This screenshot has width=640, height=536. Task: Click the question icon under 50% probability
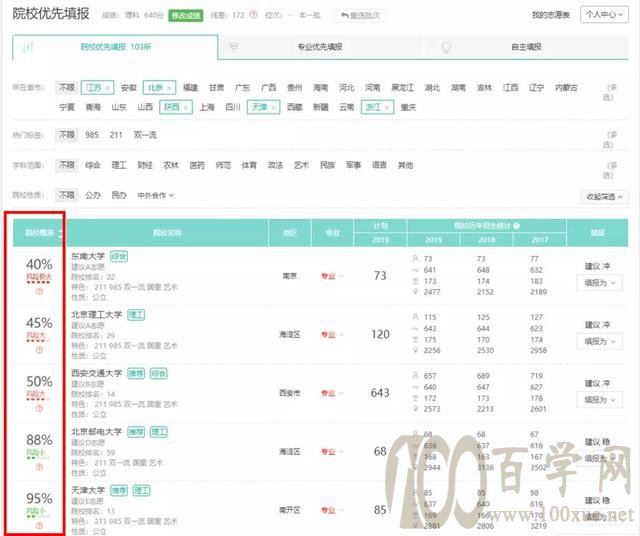tap(39, 408)
